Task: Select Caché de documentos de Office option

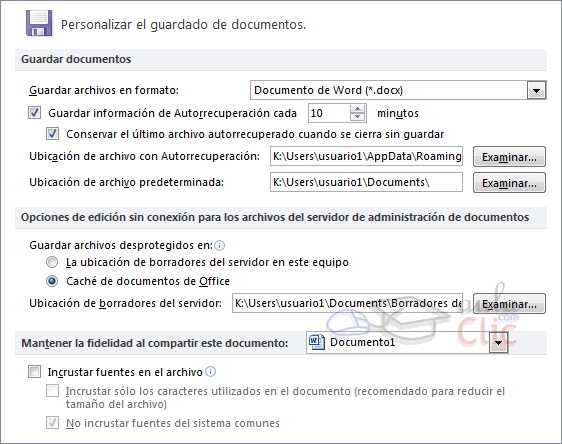Action: pos(52,281)
